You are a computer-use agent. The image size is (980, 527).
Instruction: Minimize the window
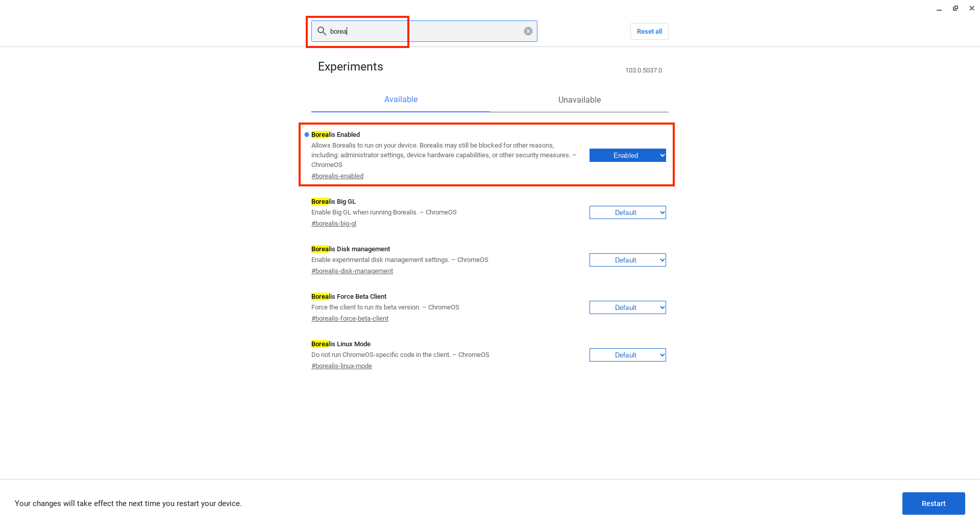click(x=939, y=8)
